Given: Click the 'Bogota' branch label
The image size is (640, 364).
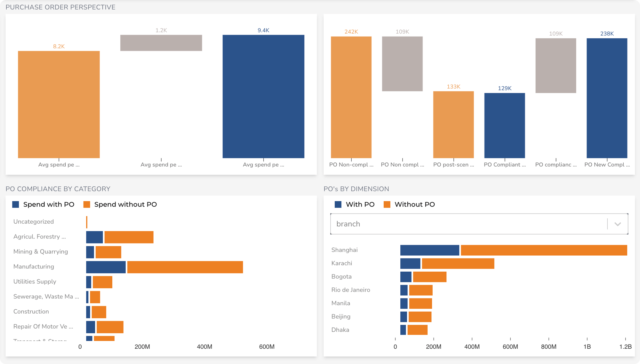Looking at the screenshot, I should pyautogui.click(x=341, y=277).
